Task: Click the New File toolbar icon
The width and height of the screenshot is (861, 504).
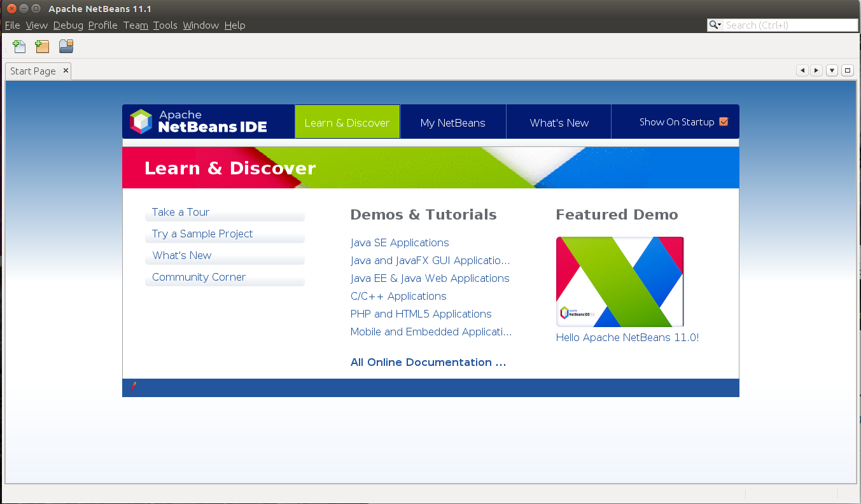Action: (19, 46)
